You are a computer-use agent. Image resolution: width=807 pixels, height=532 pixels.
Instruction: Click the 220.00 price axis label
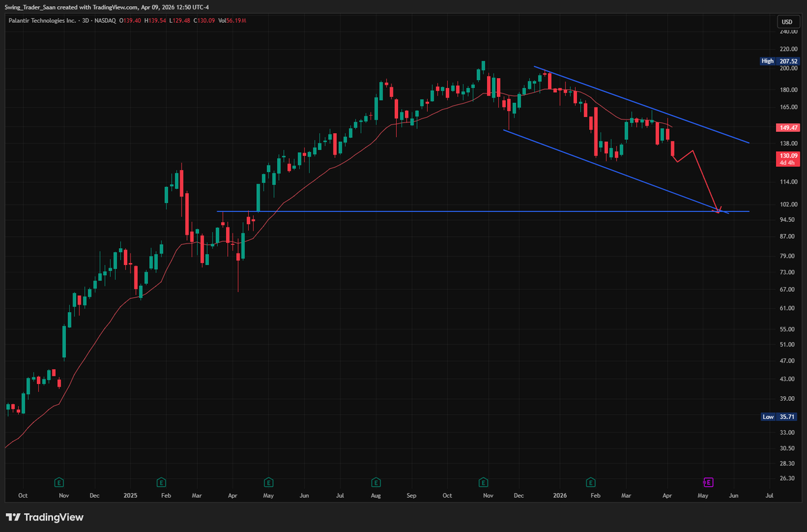pos(788,49)
